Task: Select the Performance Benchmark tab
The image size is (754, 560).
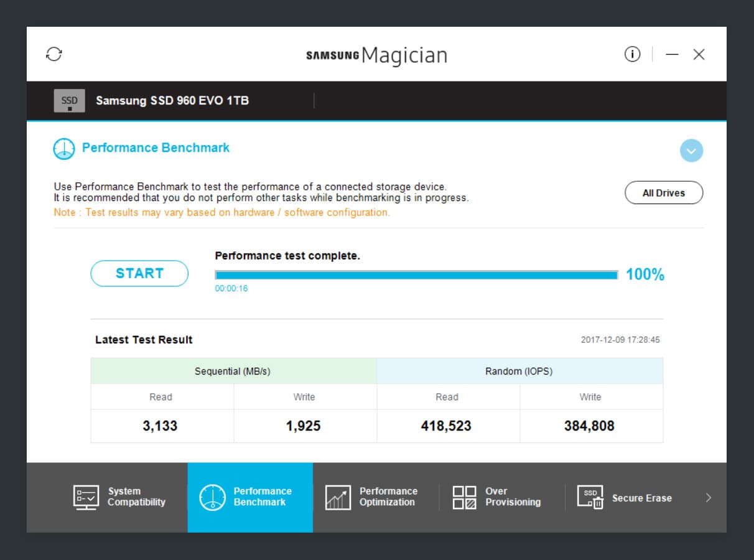Action: [x=250, y=497]
